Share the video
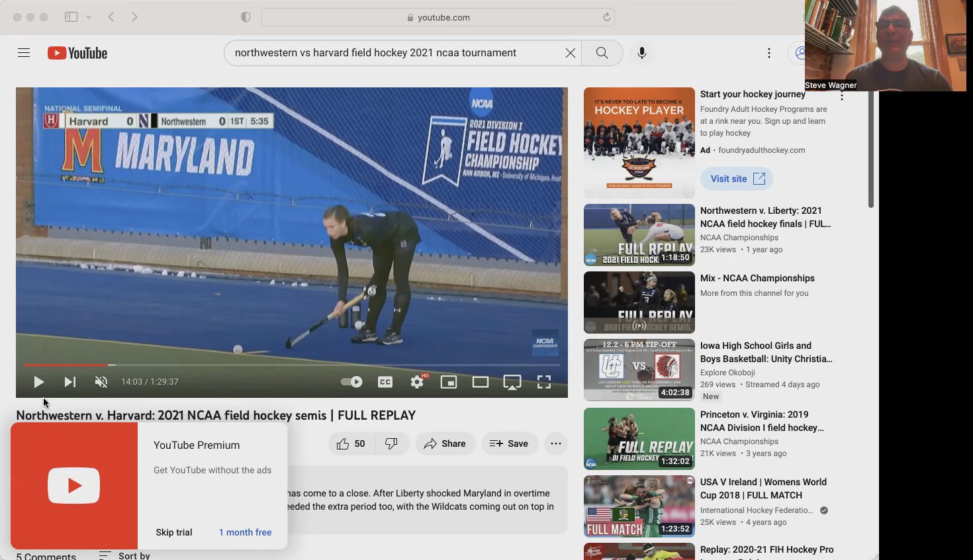The image size is (973, 560). [x=445, y=443]
